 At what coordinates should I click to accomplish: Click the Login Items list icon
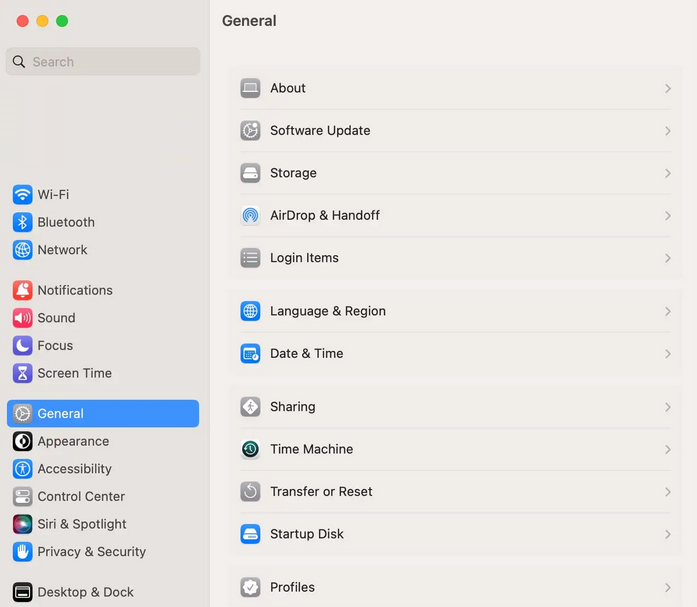(x=250, y=258)
